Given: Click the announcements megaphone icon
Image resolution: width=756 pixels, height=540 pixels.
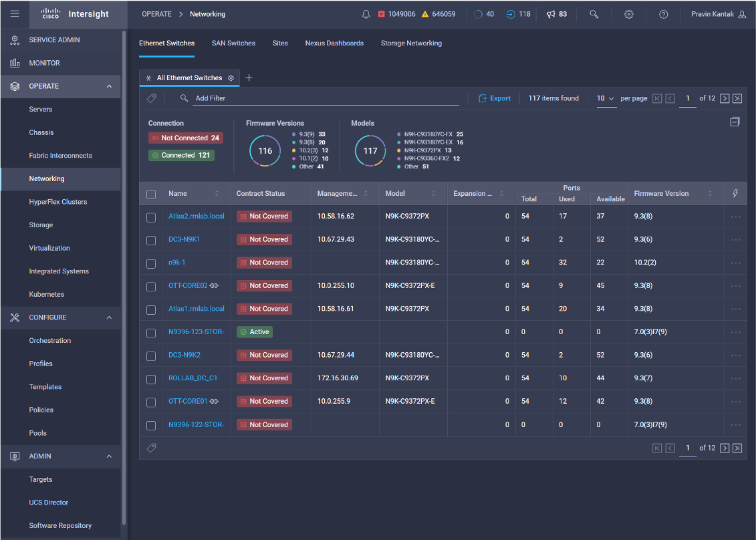Looking at the screenshot, I should pos(551,14).
